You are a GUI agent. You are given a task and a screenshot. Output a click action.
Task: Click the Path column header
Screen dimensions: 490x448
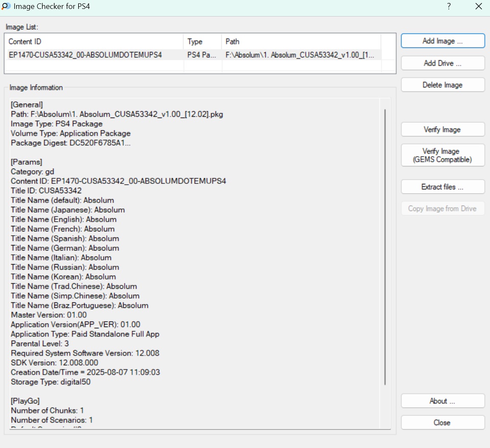click(x=301, y=42)
